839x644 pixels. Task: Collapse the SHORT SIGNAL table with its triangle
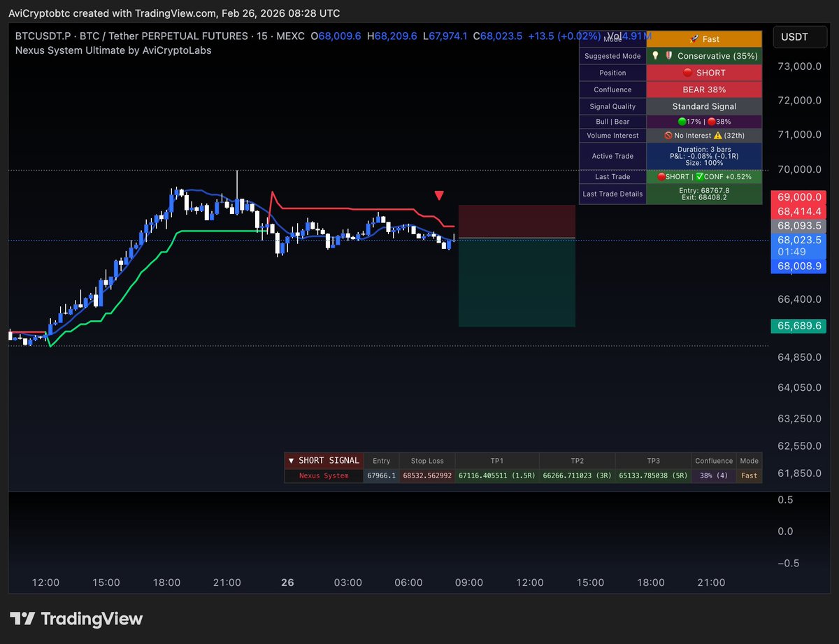point(292,460)
